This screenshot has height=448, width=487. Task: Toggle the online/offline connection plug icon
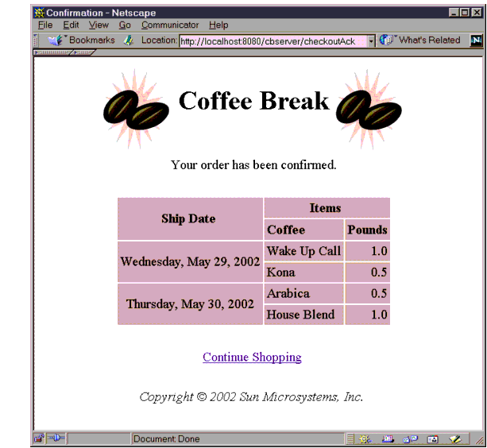(x=56, y=438)
